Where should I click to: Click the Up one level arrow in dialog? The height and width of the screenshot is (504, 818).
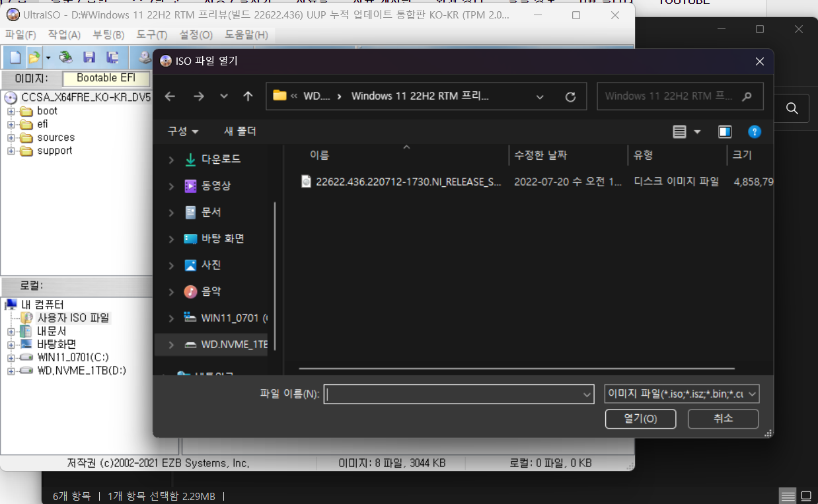[x=248, y=96]
